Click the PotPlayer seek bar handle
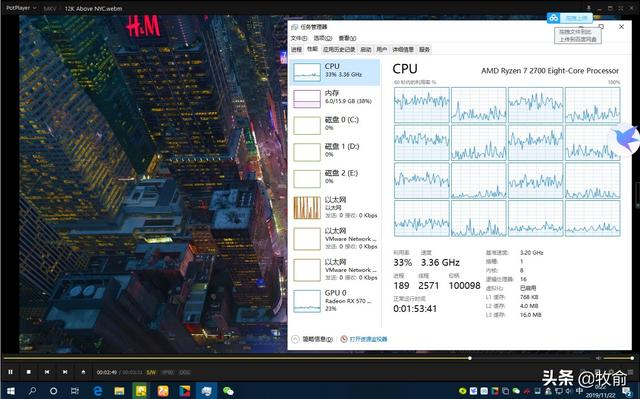The image size is (640, 399). click(x=470, y=358)
